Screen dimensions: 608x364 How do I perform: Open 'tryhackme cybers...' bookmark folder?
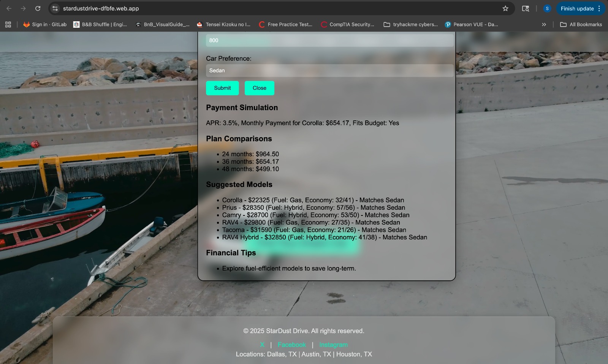pyautogui.click(x=411, y=24)
